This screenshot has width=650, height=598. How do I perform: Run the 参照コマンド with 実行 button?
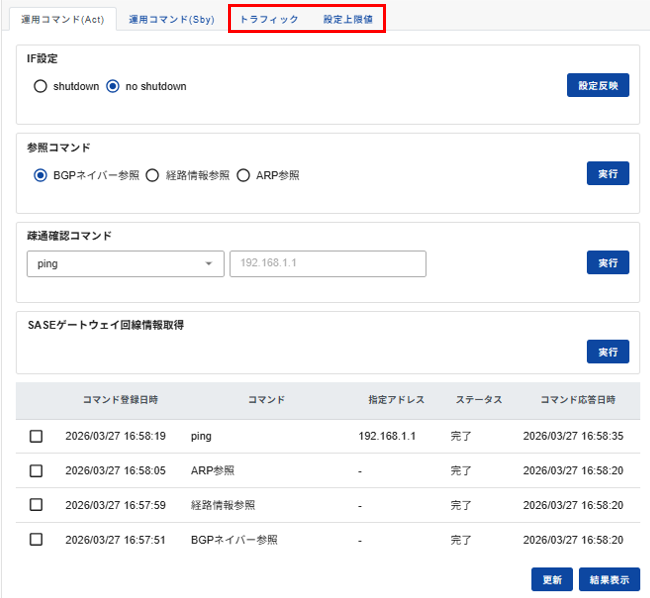607,174
